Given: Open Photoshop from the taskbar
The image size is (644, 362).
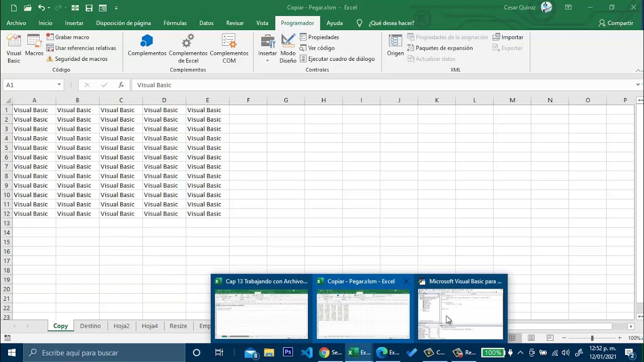Looking at the screenshot, I should click(288, 352).
